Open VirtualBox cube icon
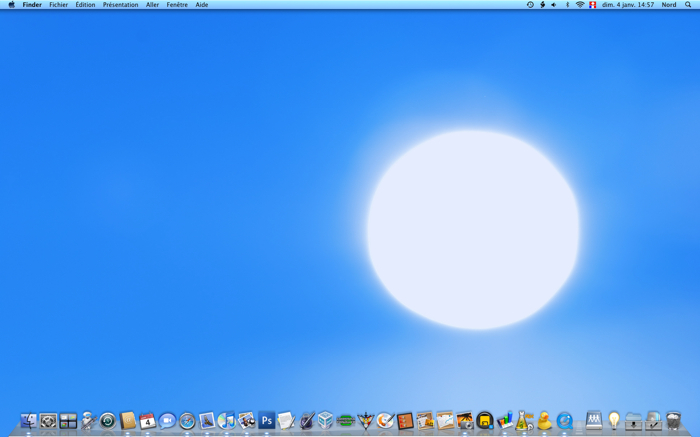Image resolution: width=700 pixels, height=437 pixels. pyautogui.click(x=325, y=420)
